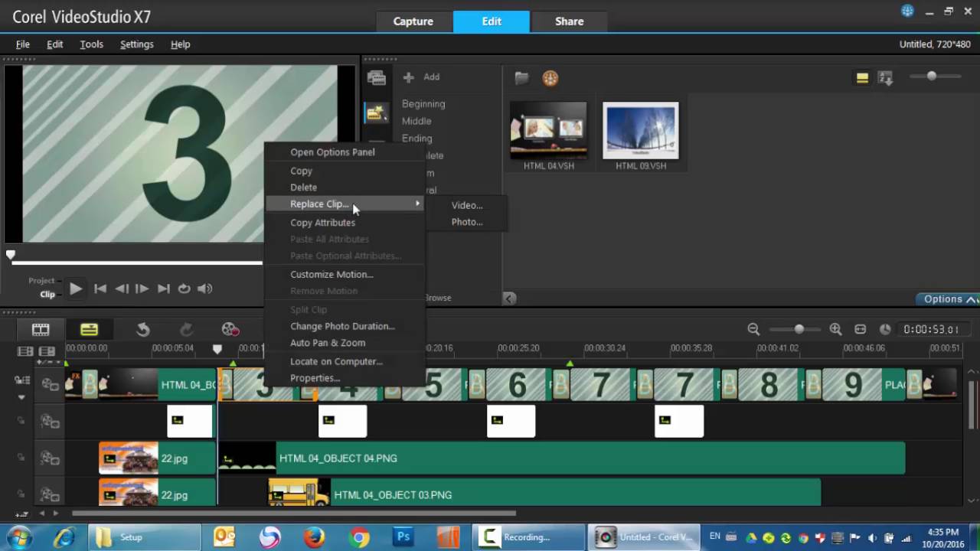Click the preview scrubber handle

10,256
